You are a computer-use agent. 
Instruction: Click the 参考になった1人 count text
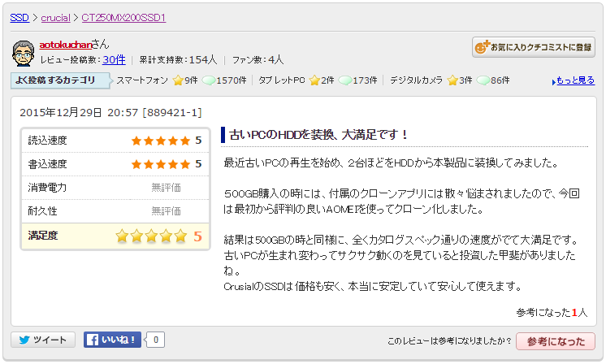pyautogui.click(x=552, y=312)
